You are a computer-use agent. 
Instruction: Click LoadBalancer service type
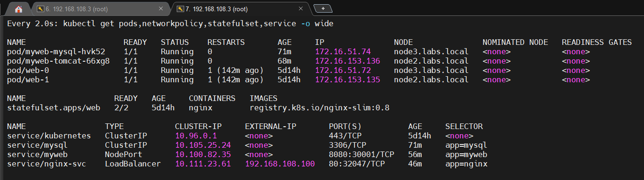133,164
